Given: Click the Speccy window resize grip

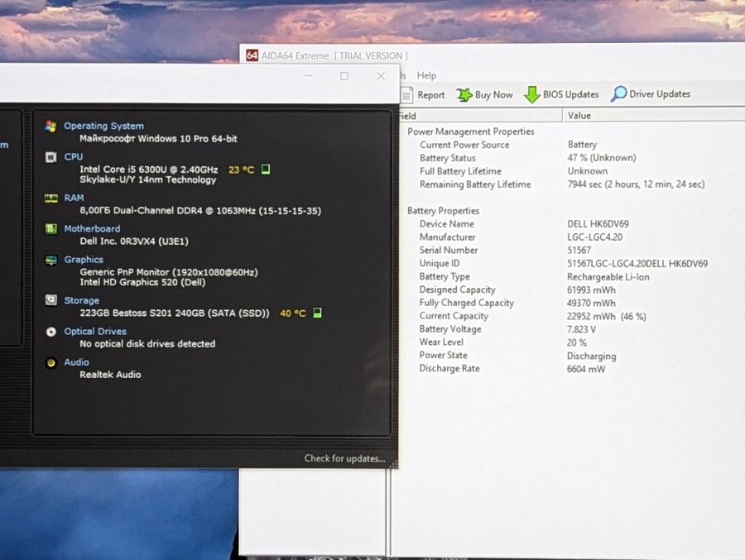Looking at the screenshot, I should click(x=393, y=465).
